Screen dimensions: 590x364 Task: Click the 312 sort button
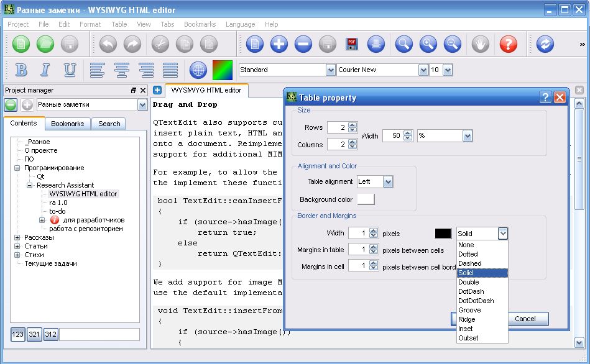[51, 334]
